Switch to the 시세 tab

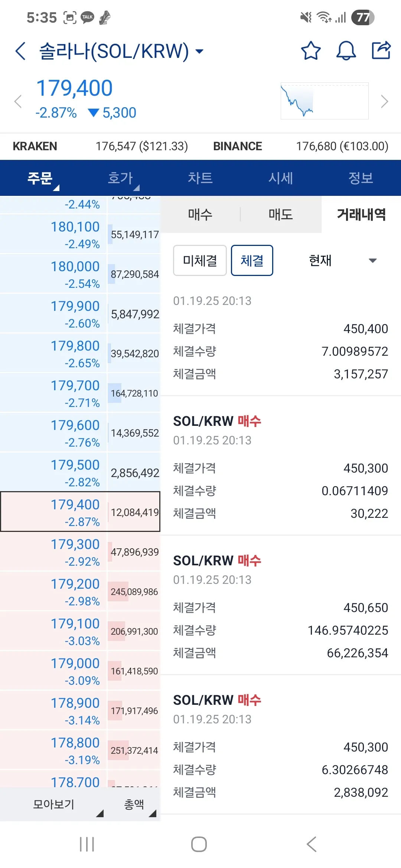point(281,178)
